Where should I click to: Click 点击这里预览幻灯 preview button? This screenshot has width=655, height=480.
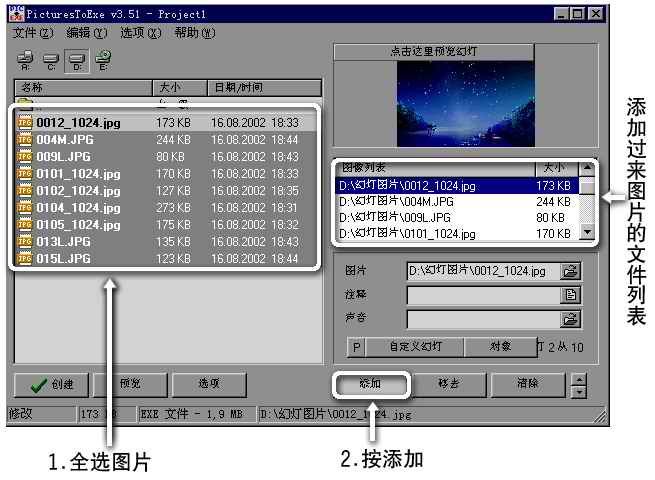pos(434,52)
